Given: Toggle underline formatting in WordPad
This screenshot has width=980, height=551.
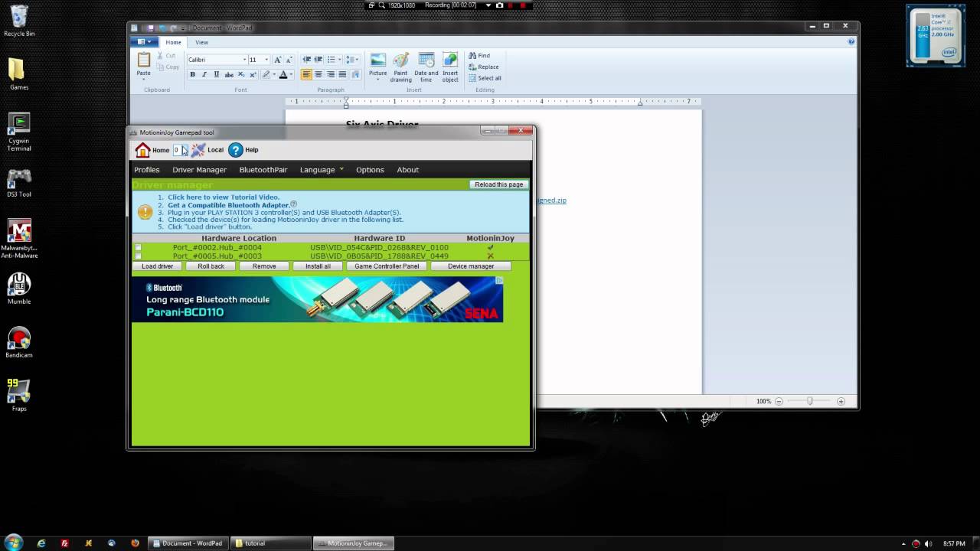Looking at the screenshot, I should 217,74.
